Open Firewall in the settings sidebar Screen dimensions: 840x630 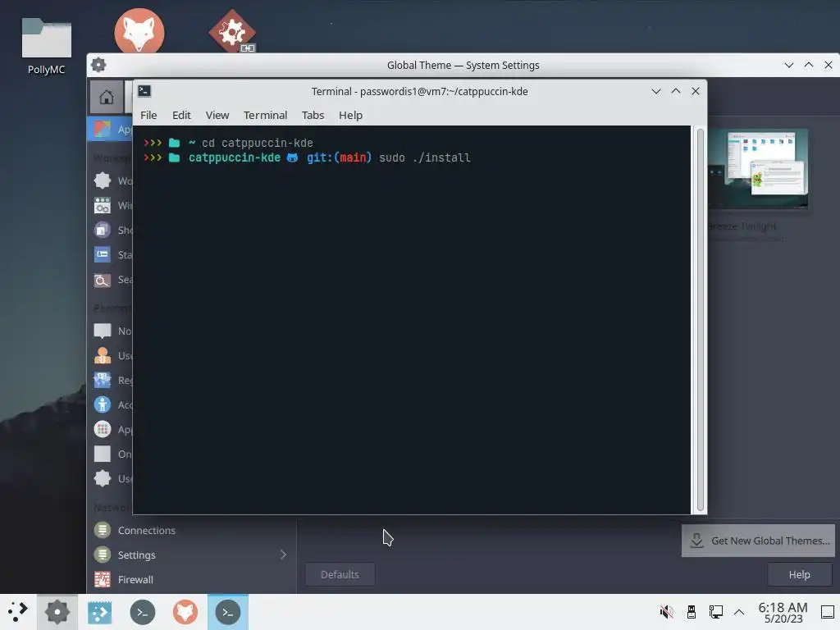pos(191,580)
